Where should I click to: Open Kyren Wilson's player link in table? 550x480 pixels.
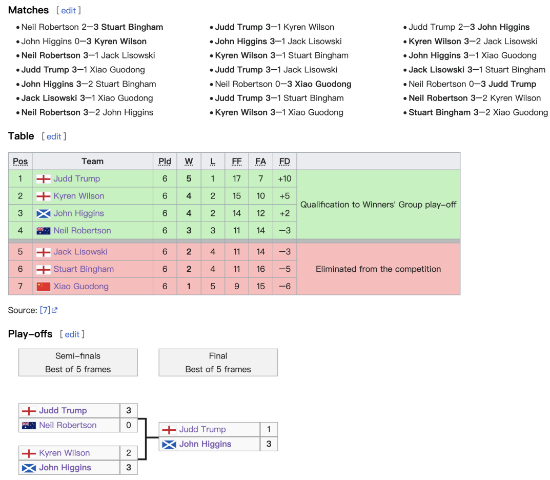pyautogui.click(x=79, y=196)
